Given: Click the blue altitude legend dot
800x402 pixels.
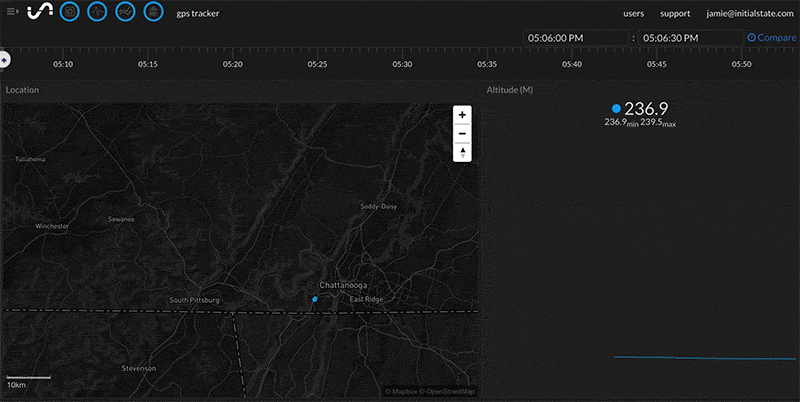Looking at the screenshot, I should tap(616, 109).
